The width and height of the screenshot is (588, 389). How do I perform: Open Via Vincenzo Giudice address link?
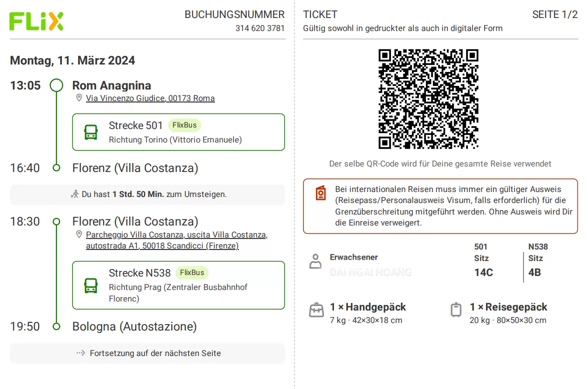tap(150, 98)
